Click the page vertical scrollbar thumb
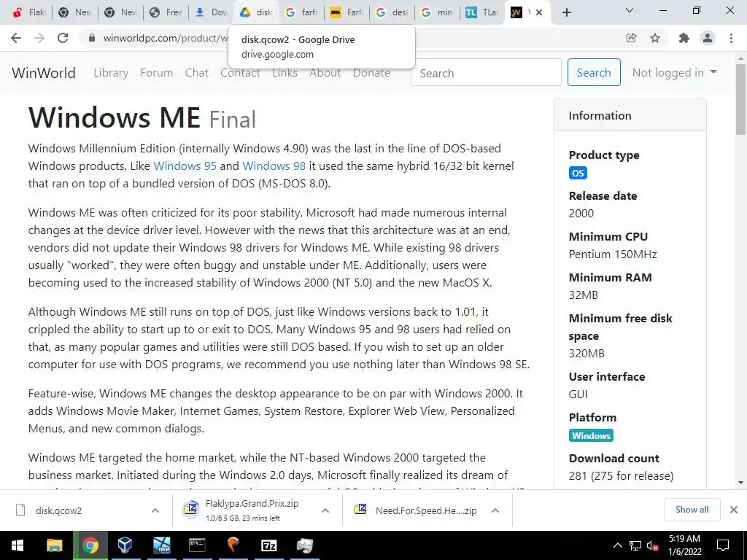The height and width of the screenshot is (560, 747). 741,99
